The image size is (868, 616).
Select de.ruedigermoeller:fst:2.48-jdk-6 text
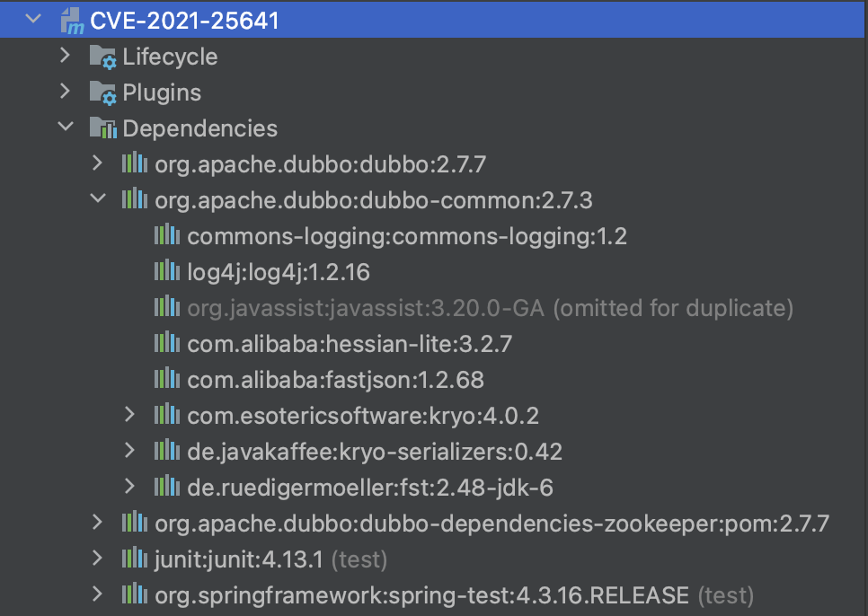pyautogui.click(x=370, y=488)
